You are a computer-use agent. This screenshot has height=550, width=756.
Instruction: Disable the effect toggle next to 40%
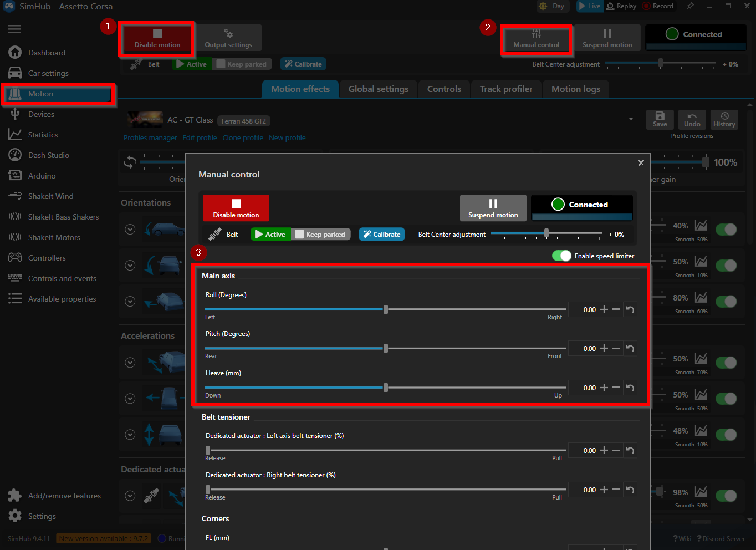coord(726,228)
